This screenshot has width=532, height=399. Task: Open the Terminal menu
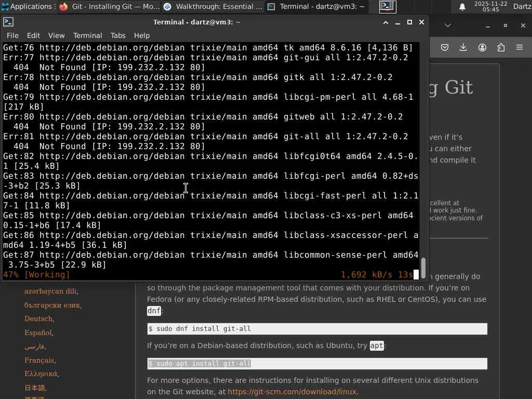coord(87,35)
